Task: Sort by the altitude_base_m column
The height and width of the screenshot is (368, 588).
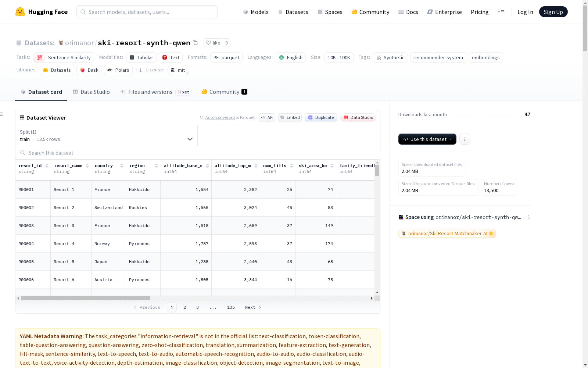Action: point(207,166)
